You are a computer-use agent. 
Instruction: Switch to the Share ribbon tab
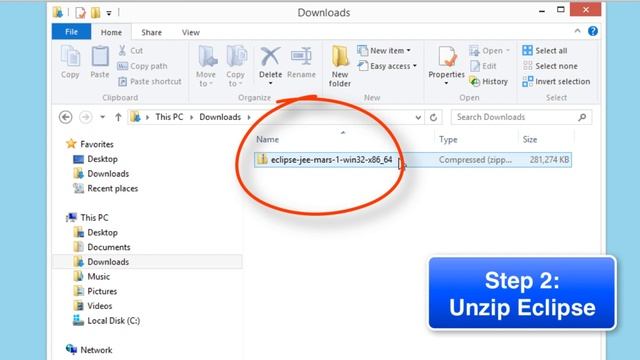coord(151,32)
